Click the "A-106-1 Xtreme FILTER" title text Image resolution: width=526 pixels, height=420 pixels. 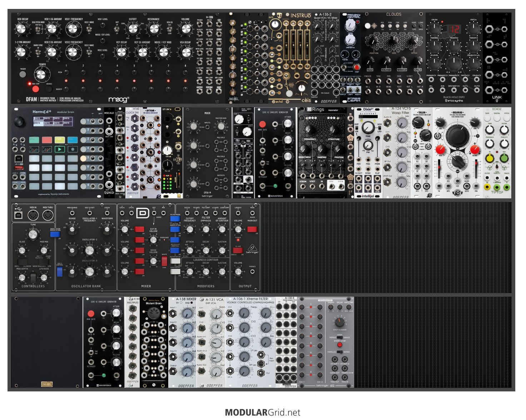(x=250, y=299)
